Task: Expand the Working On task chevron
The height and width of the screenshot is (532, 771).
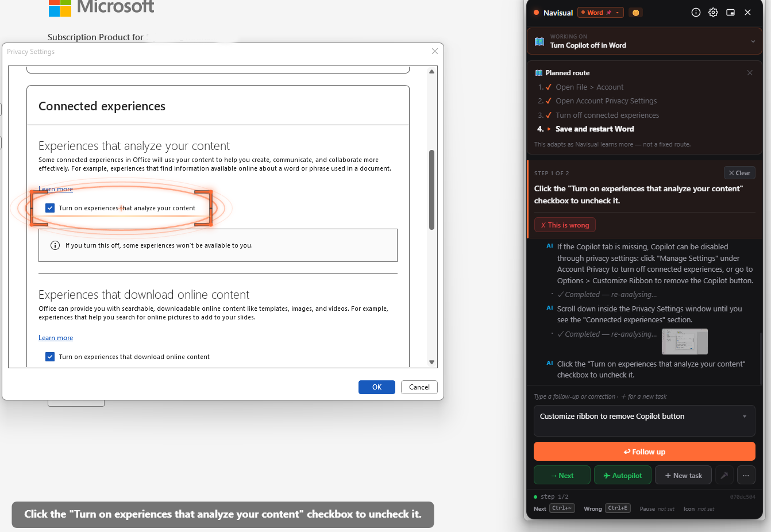Action: [753, 41]
